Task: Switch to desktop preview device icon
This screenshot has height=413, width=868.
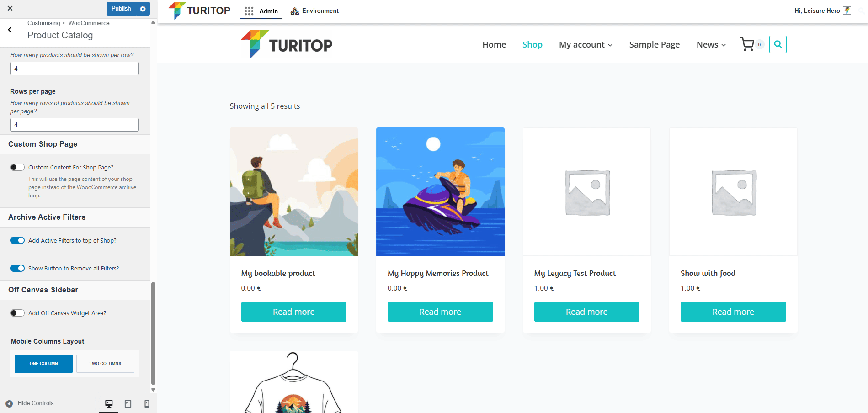Action: pos(109,403)
